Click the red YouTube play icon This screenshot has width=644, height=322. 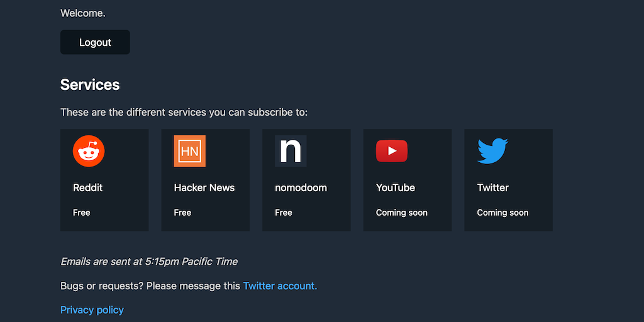pyautogui.click(x=392, y=151)
